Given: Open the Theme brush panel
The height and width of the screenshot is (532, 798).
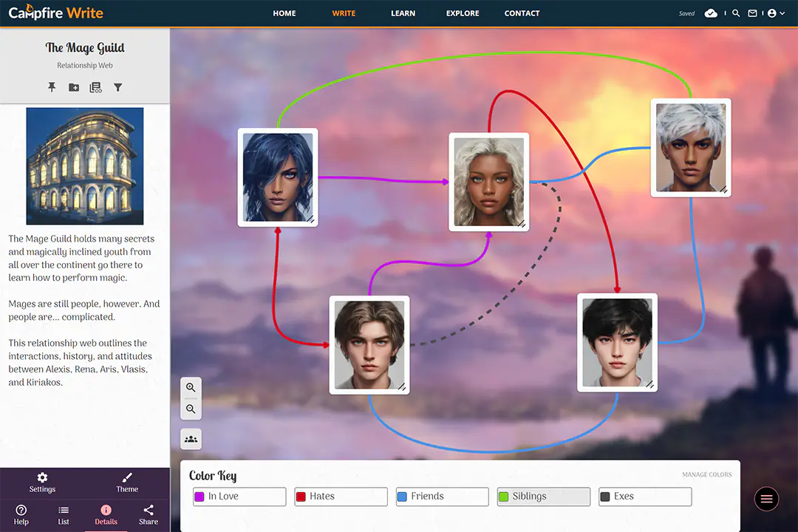Looking at the screenshot, I should [x=127, y=482].
